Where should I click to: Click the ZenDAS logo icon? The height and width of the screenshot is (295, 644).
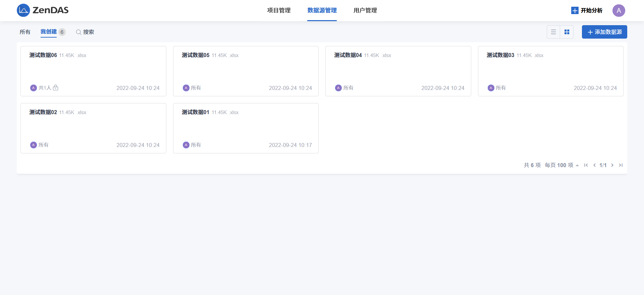23,10
